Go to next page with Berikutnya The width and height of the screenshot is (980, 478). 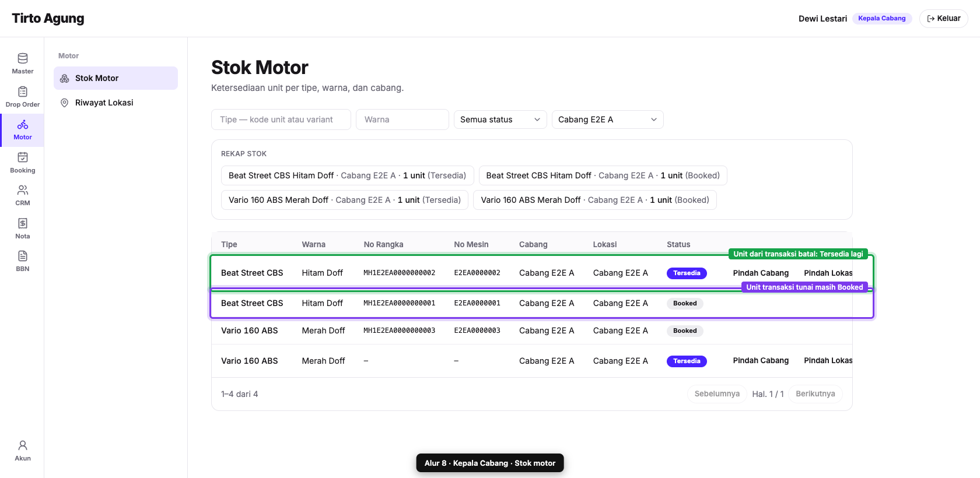click(x=815, y=394)
